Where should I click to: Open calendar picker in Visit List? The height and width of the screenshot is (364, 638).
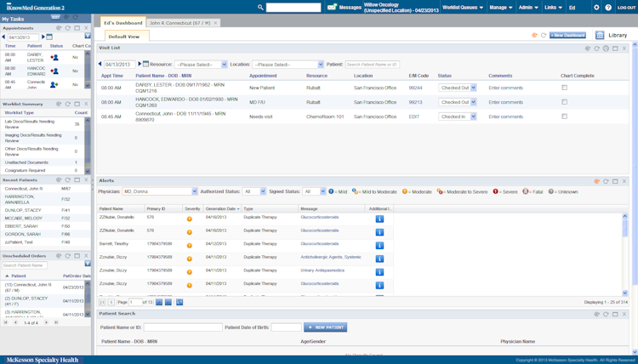click(x=145, y=64)
